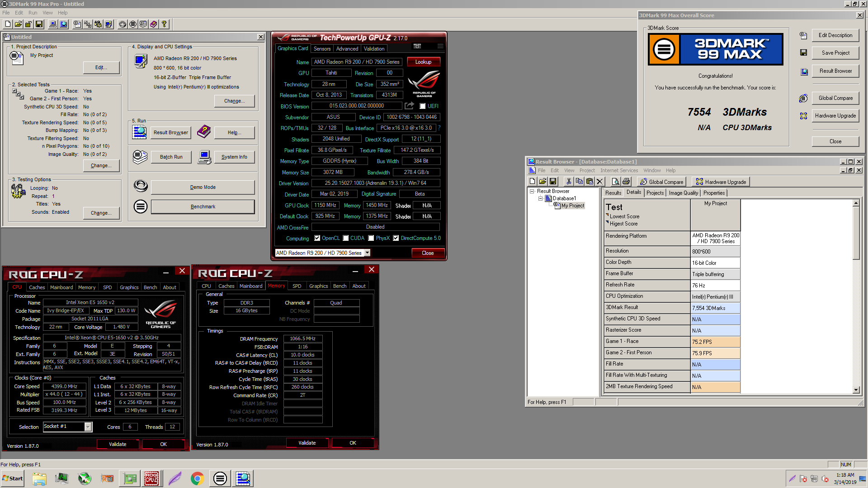Image resolution: width=868 pixels, height=488 pixels.
Task: Open System Info from the 3DMark toolbar computer icon
Action: pyautogui.click(x=53, y=24)
